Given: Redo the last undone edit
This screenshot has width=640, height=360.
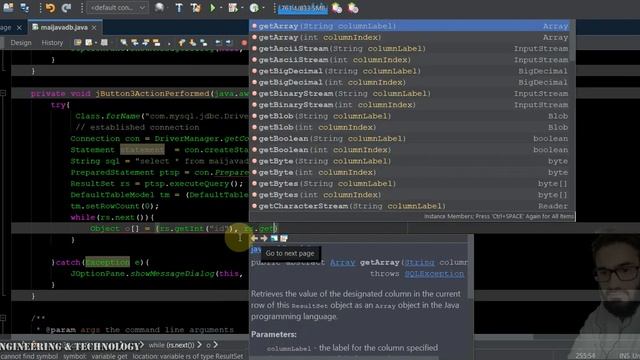Looking at the screenshot, I should tap(66, 7).
